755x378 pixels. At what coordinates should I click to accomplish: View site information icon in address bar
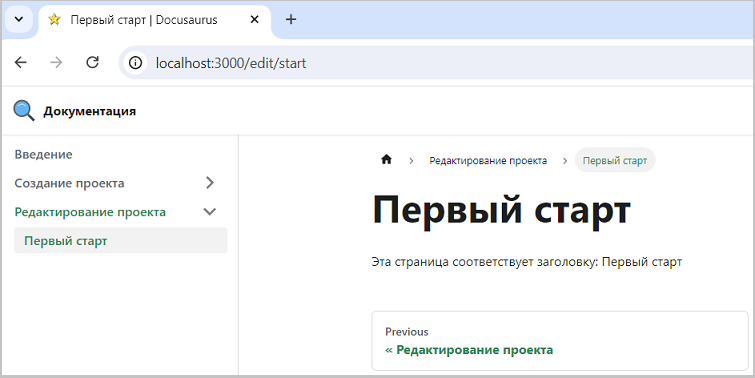pyautogui.click(x=136, y=63)
